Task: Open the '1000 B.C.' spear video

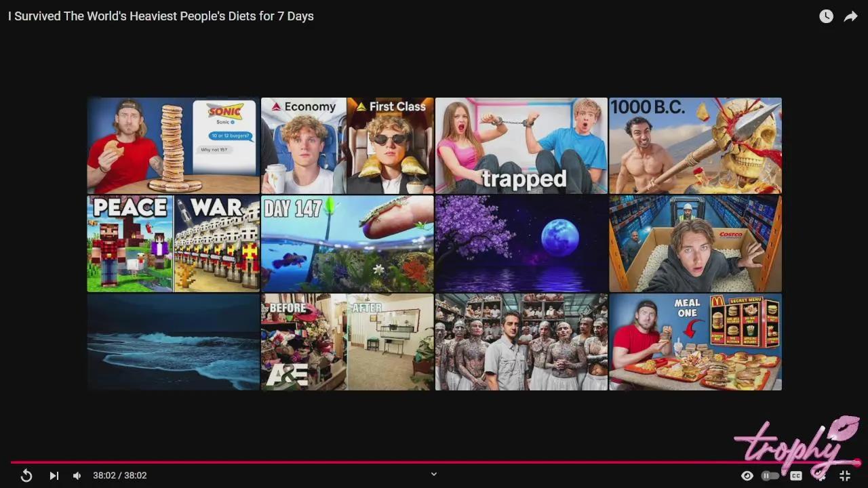Action: [x=694, y=145]
